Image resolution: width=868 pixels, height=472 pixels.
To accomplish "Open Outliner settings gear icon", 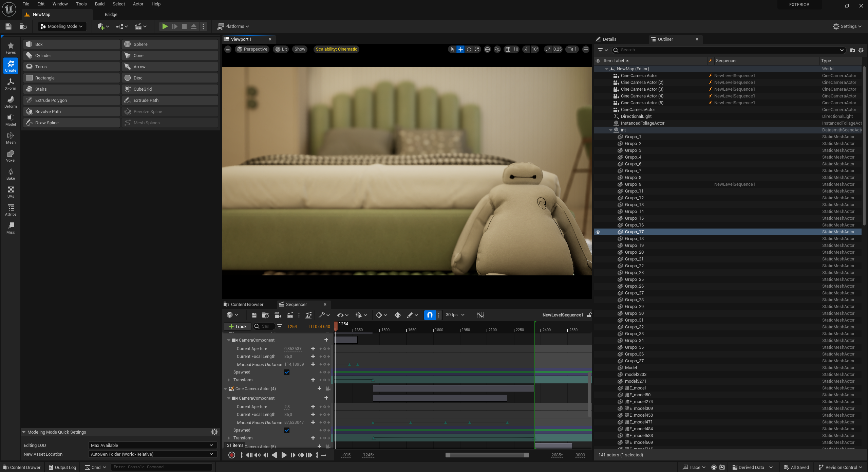I will pyautogui.click(x=861, y=50).
